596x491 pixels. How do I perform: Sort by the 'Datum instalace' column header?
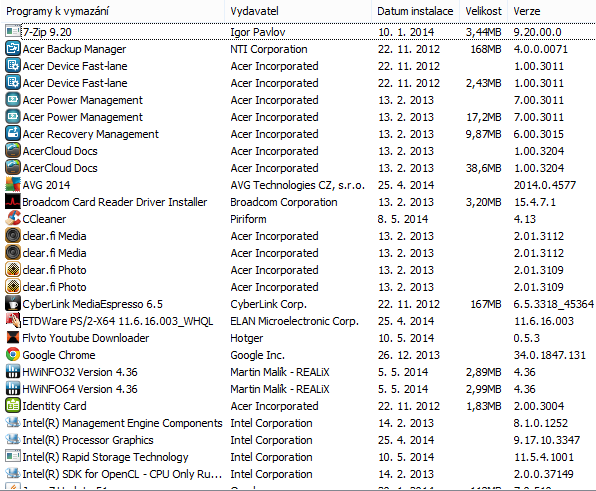point(415,11)
